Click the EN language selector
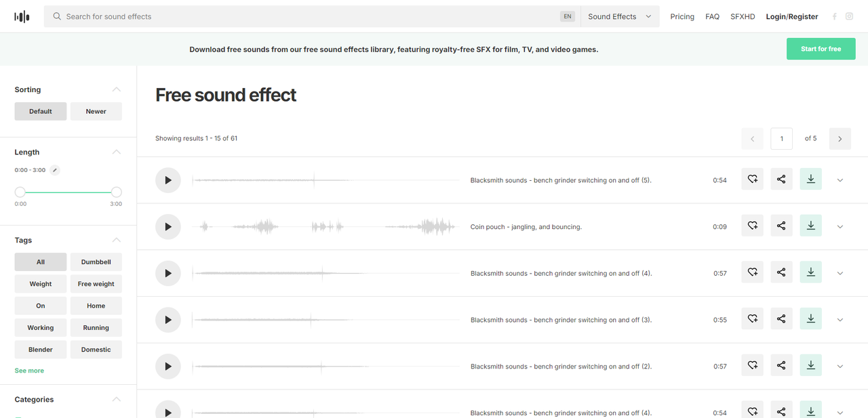Viewport: 868px width, 418px height. (568, 16)
